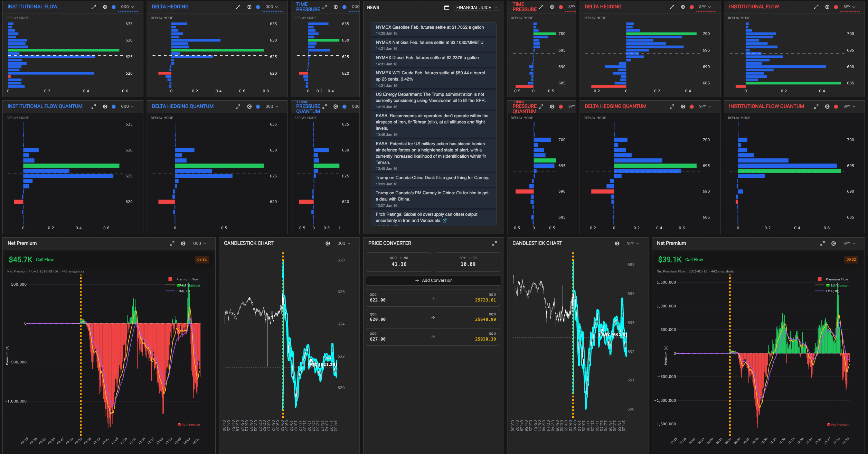Click replay time marker on QQQ candlestick chart
868x454 pixels.
(283, 335)
